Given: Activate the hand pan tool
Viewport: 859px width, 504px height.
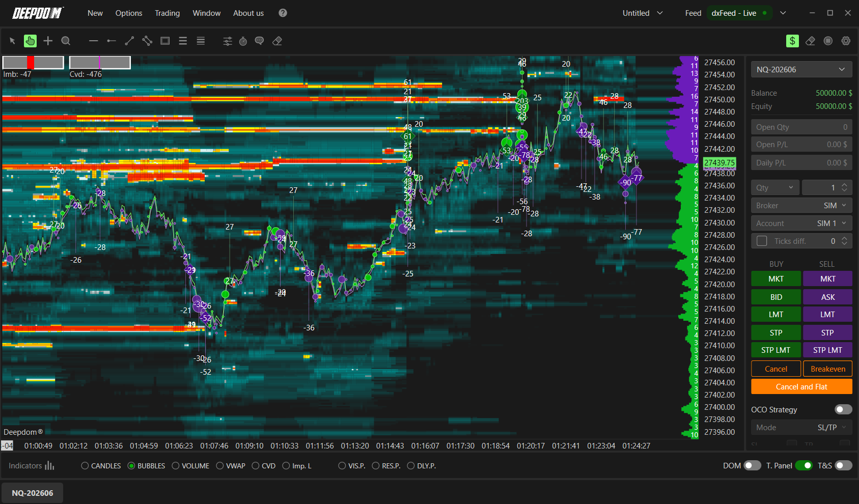Looking at the screenshot, I should (x=30, y=41).
